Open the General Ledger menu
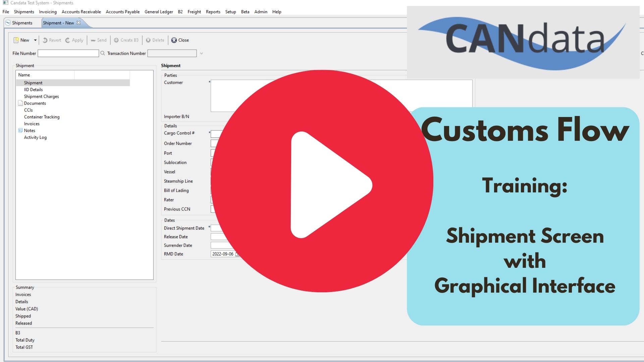This screenshot has width=644, height=362. (x=159, y=12)
